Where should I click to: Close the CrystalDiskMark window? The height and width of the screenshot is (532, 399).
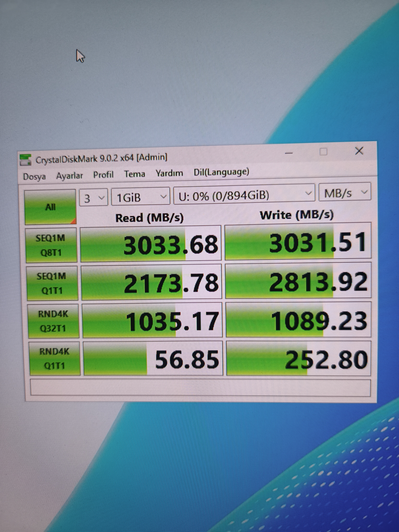[359, 151]
